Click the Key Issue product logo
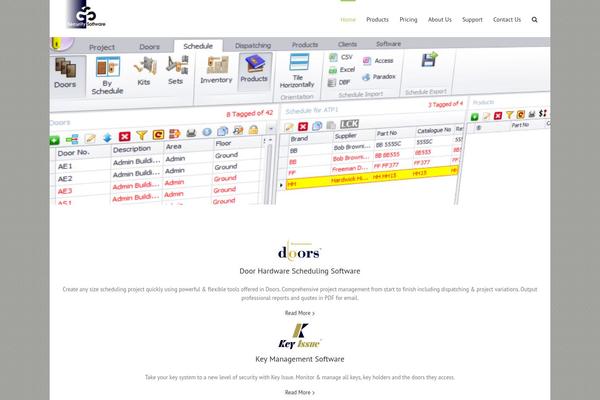This screenshot has width=600, height=400. click(300, 336)
